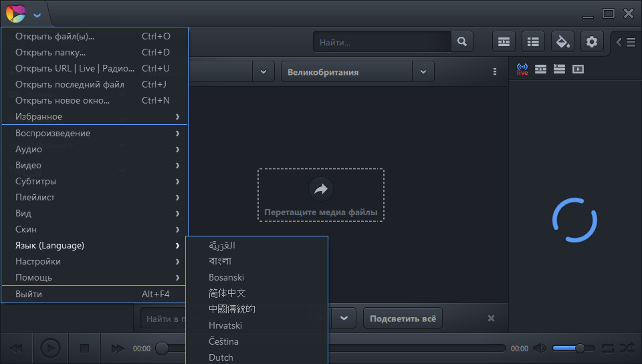Select Открыть папку... menu entry
The width and height of the screenshot is (642, 364).
pos(94,52)
